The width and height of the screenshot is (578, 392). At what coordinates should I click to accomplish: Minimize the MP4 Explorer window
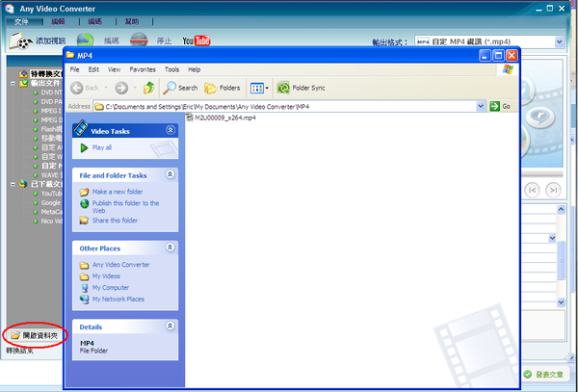[x=485, y=56]
